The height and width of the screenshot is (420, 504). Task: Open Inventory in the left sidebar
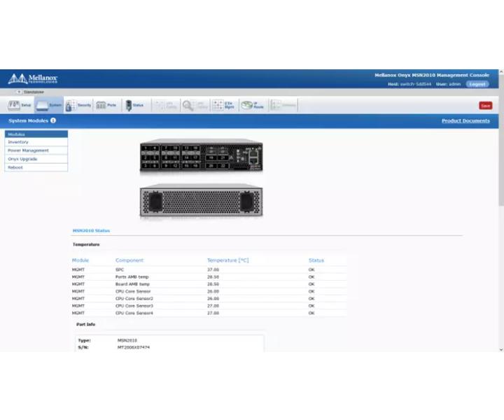[36, 142]
